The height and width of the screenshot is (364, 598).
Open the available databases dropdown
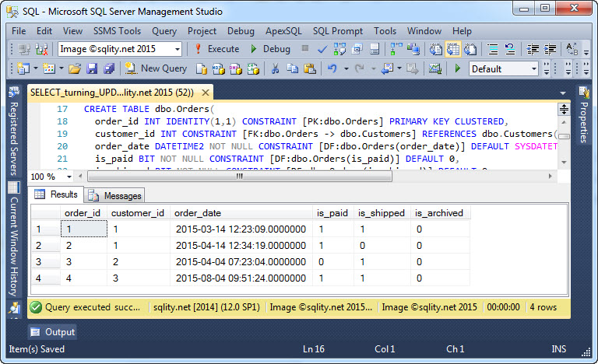pyautogui.click(x=178, y=48)
